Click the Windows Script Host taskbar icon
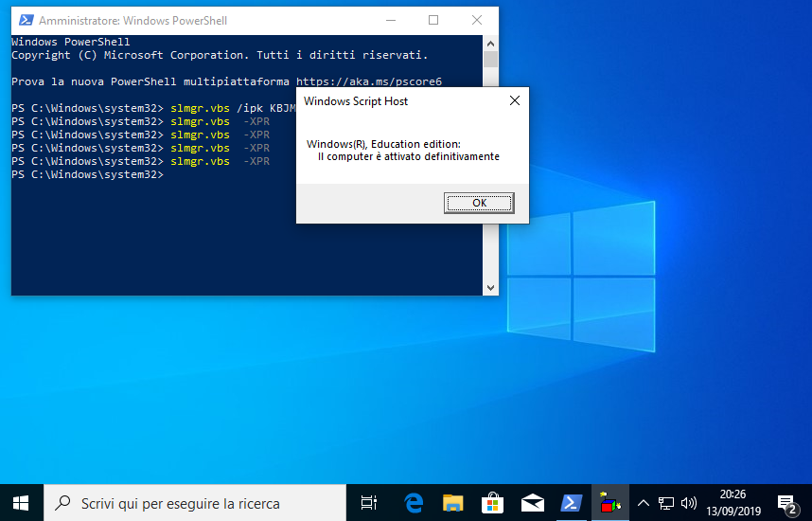The height and width of the screenshot is (521, 812). [610, 503]
